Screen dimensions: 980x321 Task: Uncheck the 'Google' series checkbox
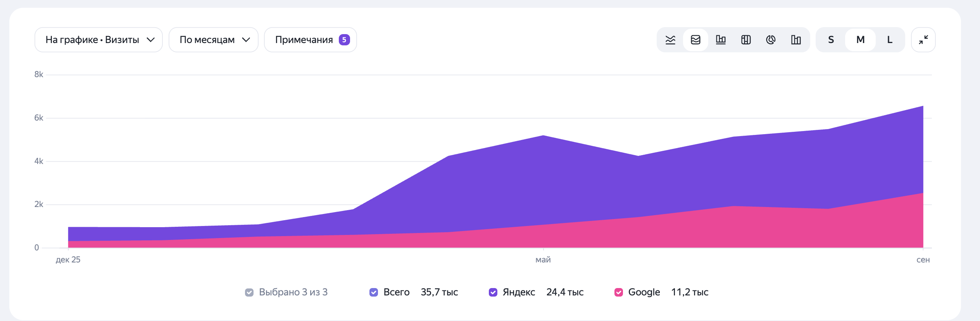pyautogui.click(x=619, y=292)
